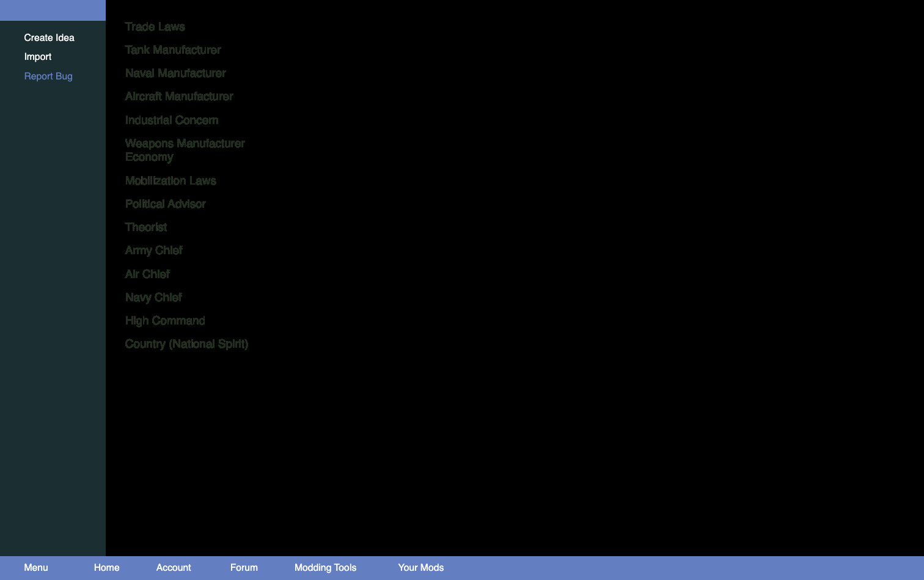Click Create Idea in the sidebar
924x580 pixels.
point(49,38)
